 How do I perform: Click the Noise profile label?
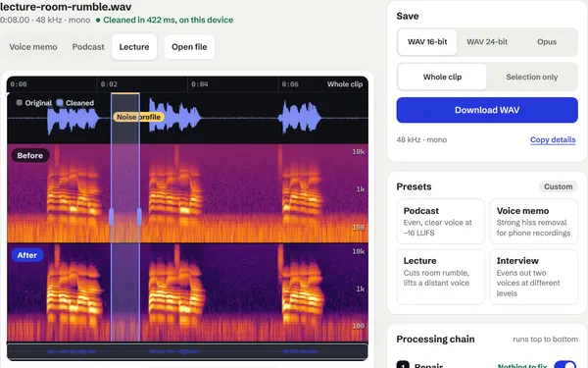click(x=138, y=117)
